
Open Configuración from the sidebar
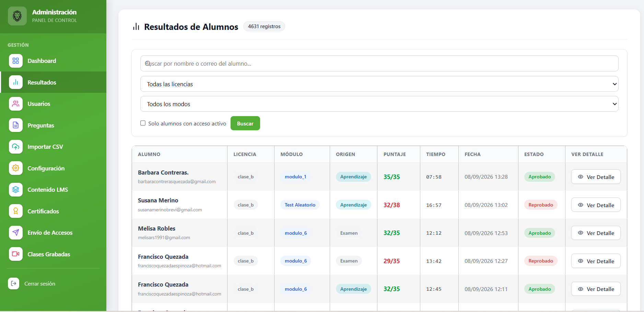point(53,168)
